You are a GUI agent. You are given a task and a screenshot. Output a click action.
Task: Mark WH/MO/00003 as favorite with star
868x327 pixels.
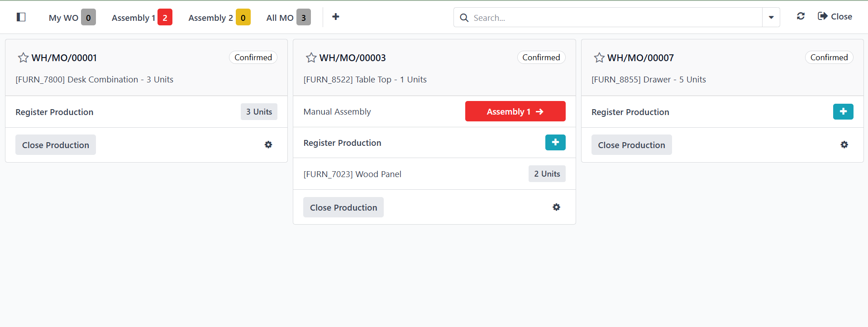[x=311, y=58]
